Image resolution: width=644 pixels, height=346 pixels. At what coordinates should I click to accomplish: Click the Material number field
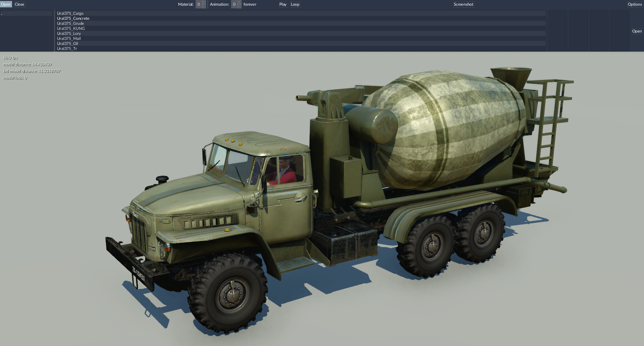[x=199, y=4]
